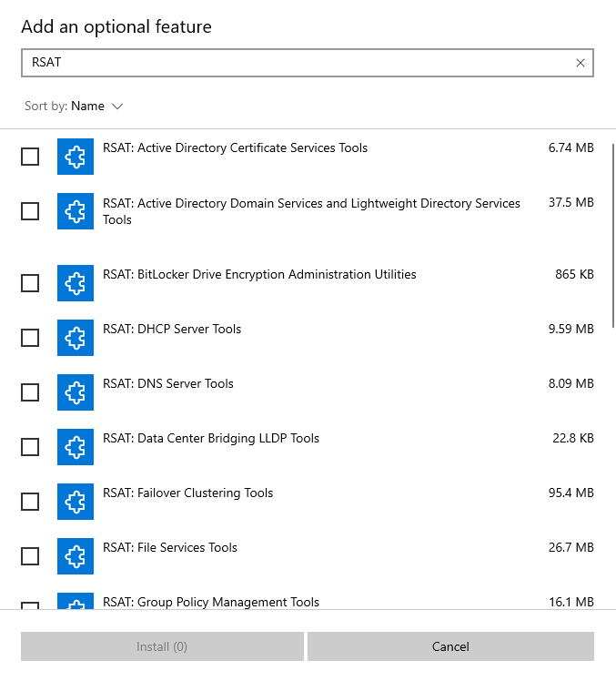616x681 pixels.
Task: Check RSAT: Active Directory Certificate Services Tools
Action: click(x=30, y=157)
